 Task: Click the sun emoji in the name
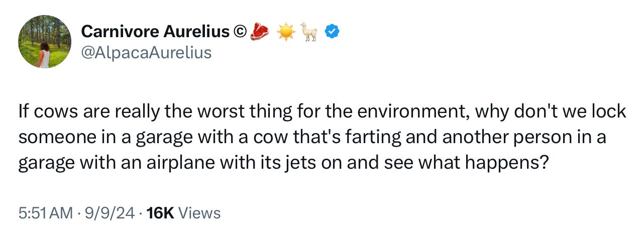[x=286, y=32]
